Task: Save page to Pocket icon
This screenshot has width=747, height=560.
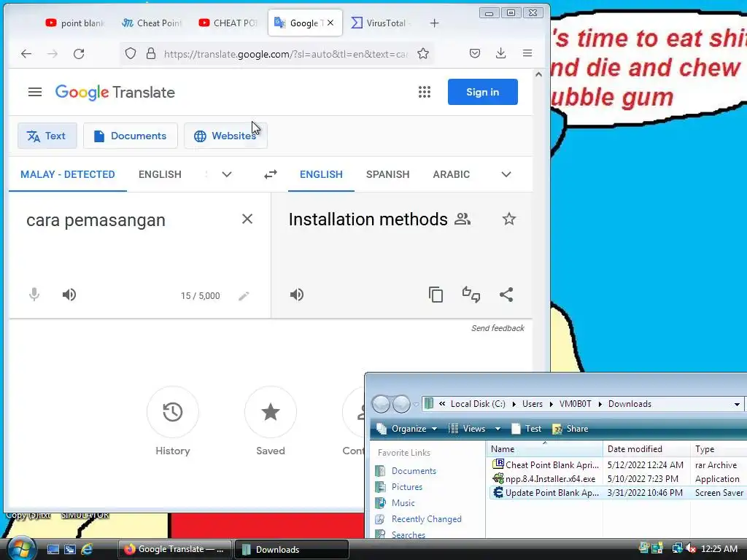Action: [x=474, y=53]
